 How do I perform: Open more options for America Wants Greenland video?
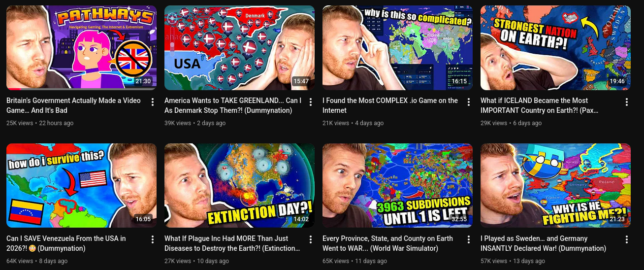310,102
